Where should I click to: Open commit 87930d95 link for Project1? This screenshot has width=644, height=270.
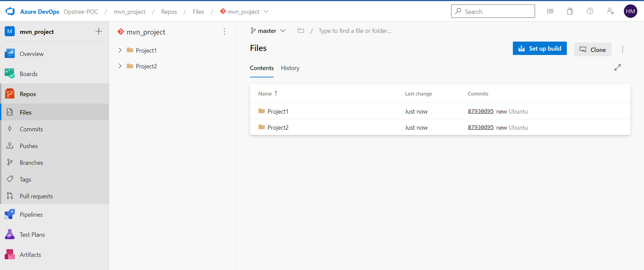pos(481,111)
